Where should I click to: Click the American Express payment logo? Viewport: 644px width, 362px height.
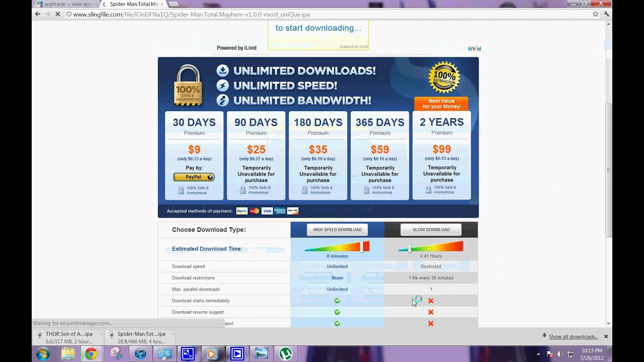click(280, 211)
